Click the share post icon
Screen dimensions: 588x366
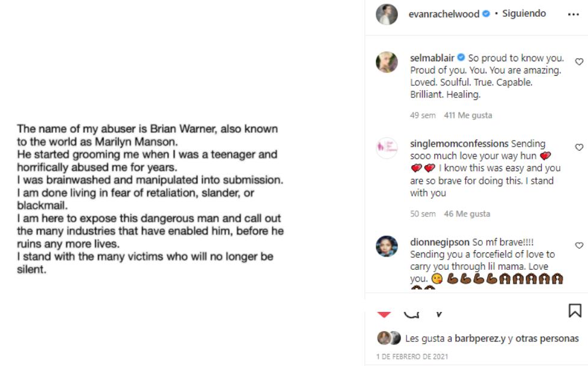pos(438,313)
